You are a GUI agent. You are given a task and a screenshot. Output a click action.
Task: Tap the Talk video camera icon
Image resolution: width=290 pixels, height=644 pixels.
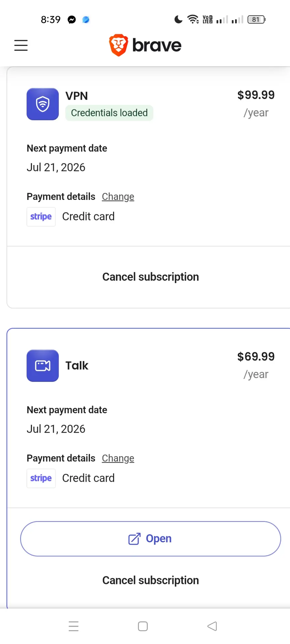point(43,366)
